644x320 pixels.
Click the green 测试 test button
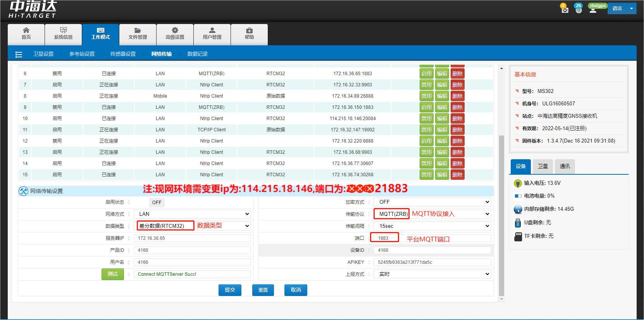pos(113,274)
